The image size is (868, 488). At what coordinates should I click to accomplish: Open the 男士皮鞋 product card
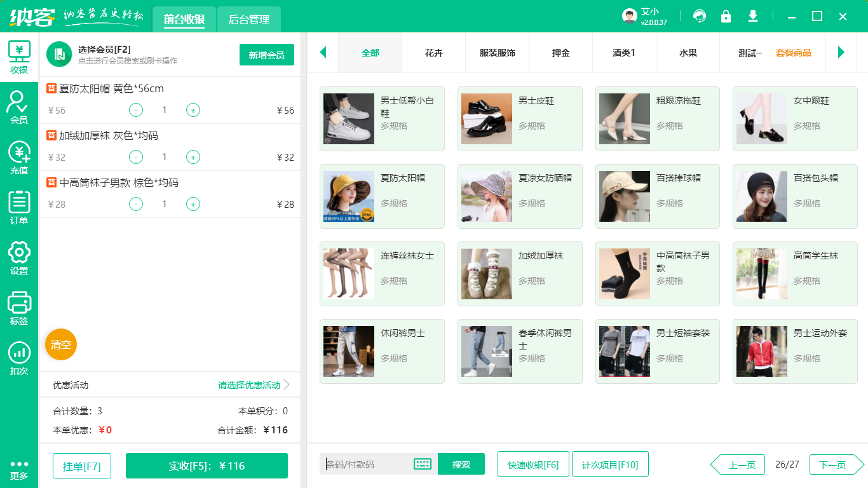519,119
